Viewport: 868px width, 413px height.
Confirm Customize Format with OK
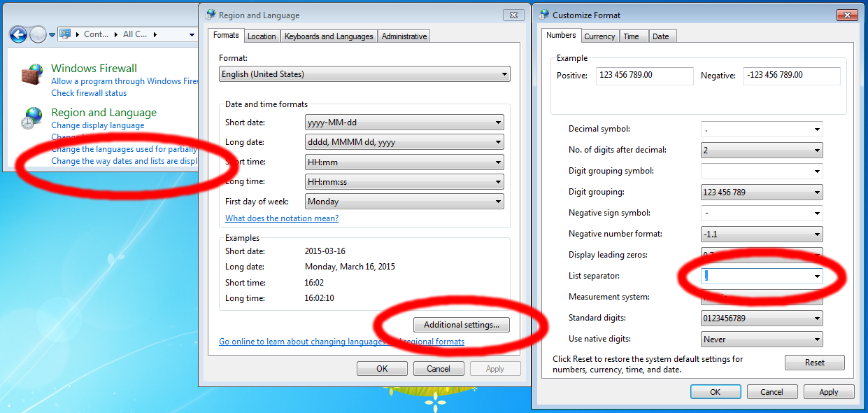click(x=716, y=392)
